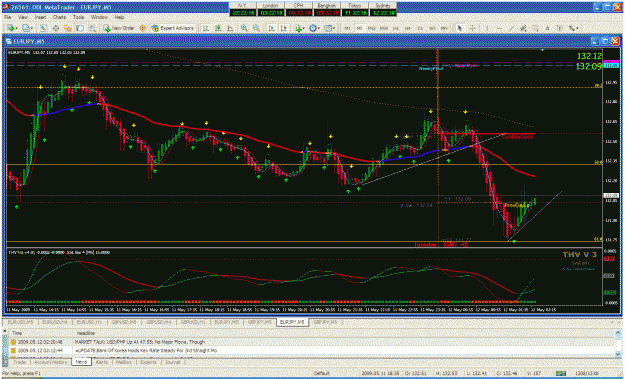Select the M30 timeframe button
Screen dimensions: 625x379
point(384,28)
